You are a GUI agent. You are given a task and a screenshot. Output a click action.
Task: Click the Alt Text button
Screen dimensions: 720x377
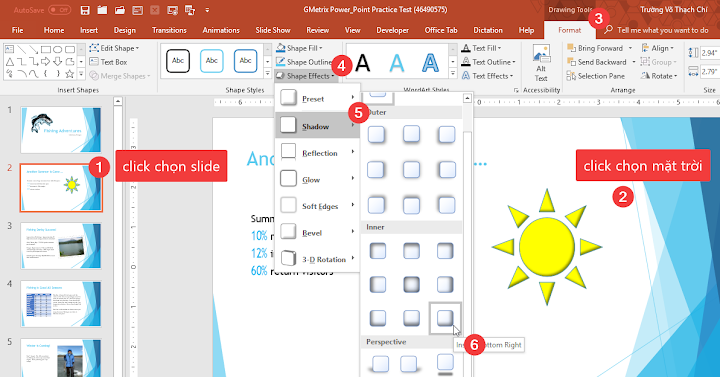point(541,63)
